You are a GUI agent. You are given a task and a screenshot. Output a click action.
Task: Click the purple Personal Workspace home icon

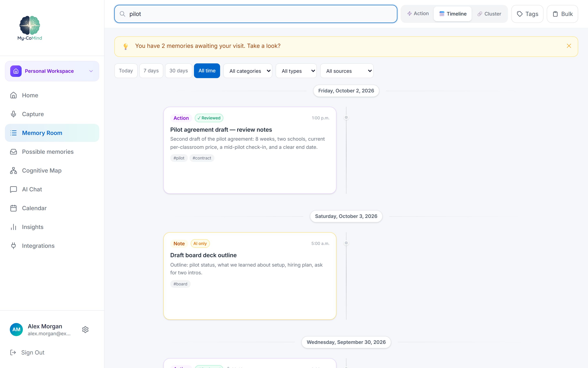click(16, 71)
